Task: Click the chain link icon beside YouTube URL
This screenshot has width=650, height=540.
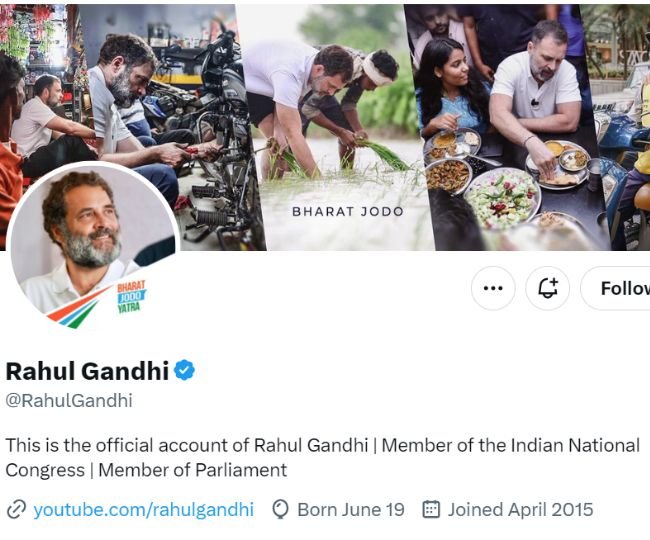Action: [x=16, y=510]
